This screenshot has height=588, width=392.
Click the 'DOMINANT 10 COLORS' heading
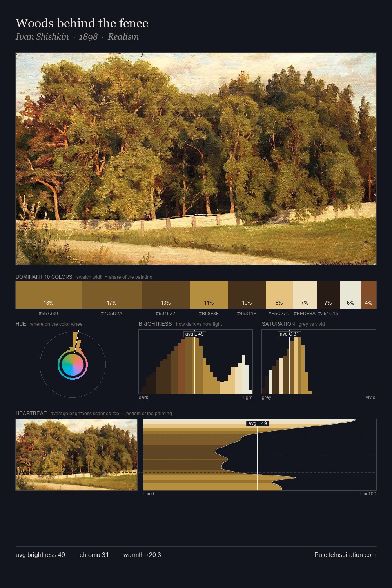[44, 277]
